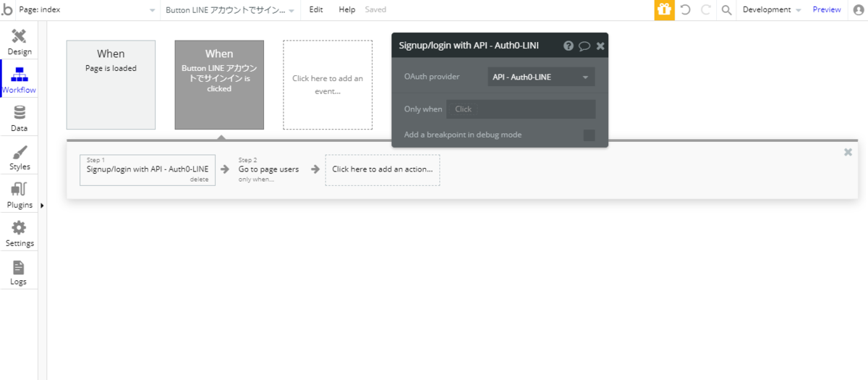This screenshot has height=380, width=868.
Task: Click the Preview link
Action: 827,9
